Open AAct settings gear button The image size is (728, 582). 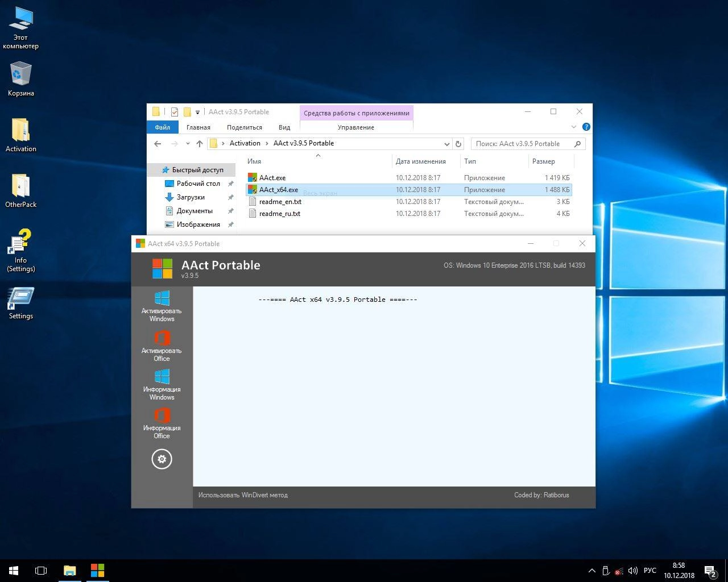tap(162, 459)
